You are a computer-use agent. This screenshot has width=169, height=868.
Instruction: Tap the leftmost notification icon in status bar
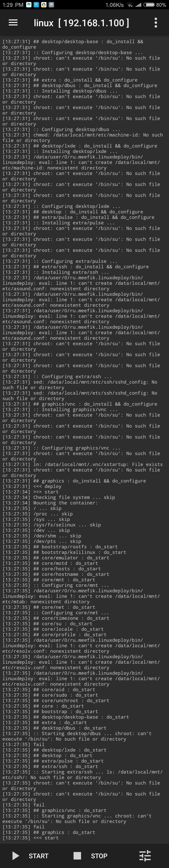pos(29,5)
